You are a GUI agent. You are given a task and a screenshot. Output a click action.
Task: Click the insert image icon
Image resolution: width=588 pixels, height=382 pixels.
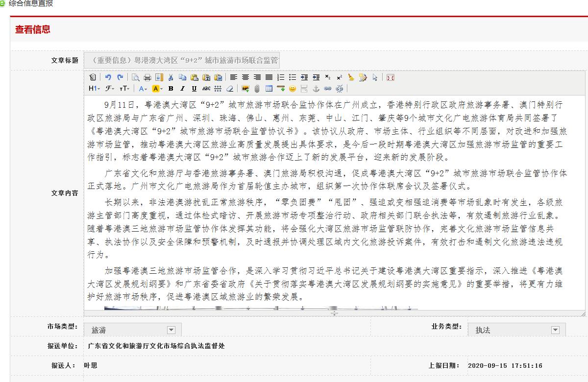(245, 89)
